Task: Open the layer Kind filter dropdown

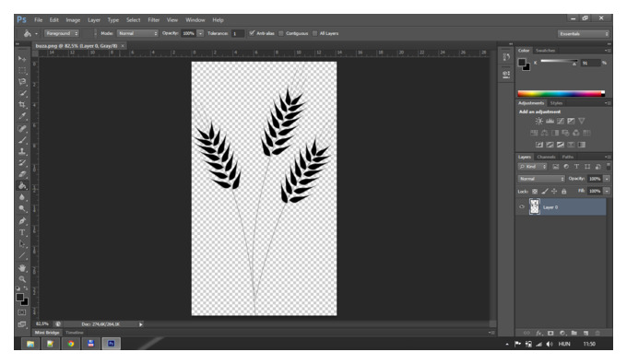Action: point(533,167)
